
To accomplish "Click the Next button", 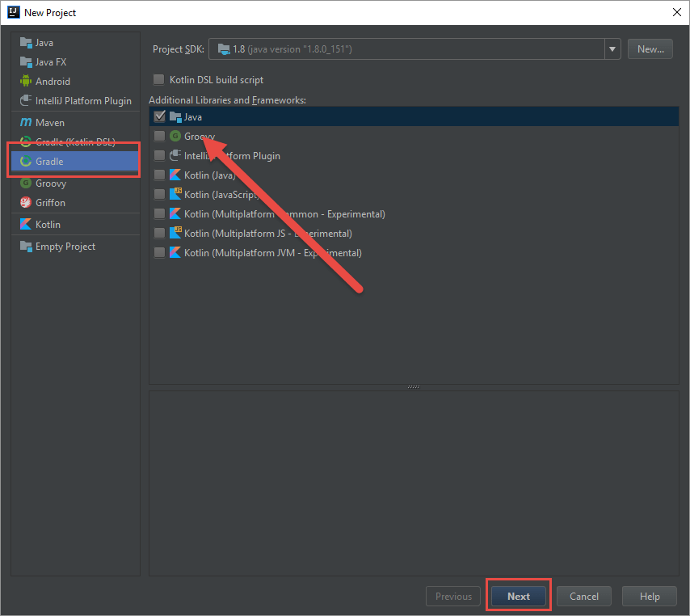I will (x=518, y=595).
